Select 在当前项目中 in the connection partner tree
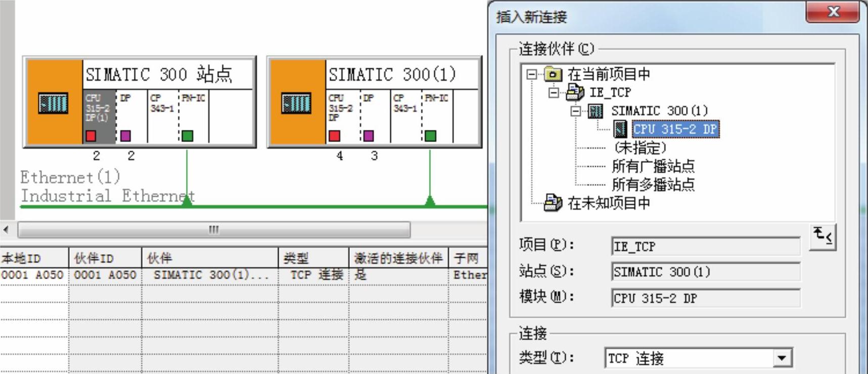The image size is (868, 374). click(609, 75)
